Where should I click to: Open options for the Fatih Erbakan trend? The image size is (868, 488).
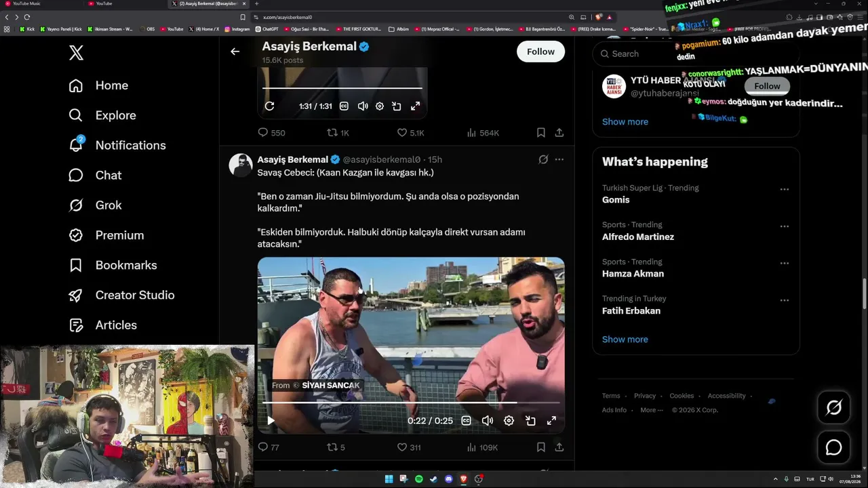[x=784, y=300]
